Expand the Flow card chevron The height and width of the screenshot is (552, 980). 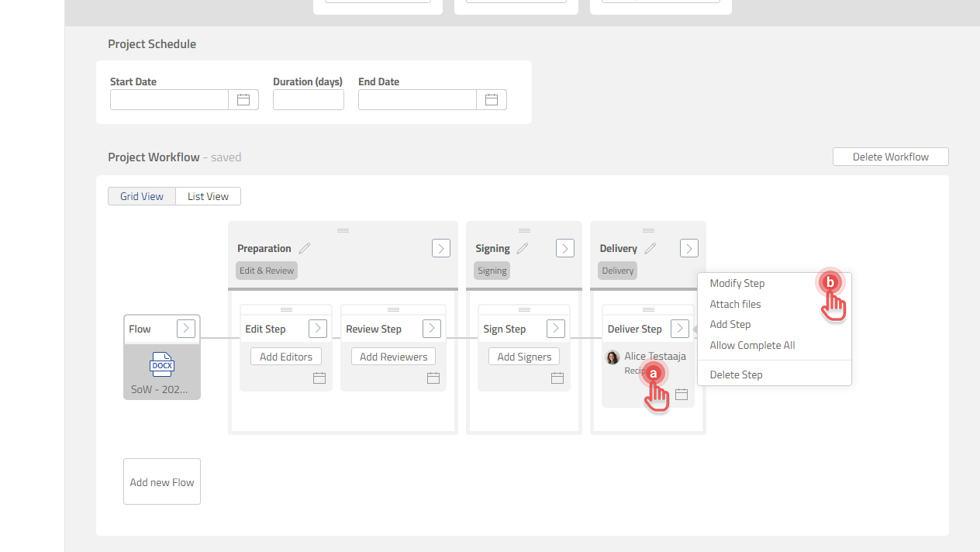coord(185,328)
